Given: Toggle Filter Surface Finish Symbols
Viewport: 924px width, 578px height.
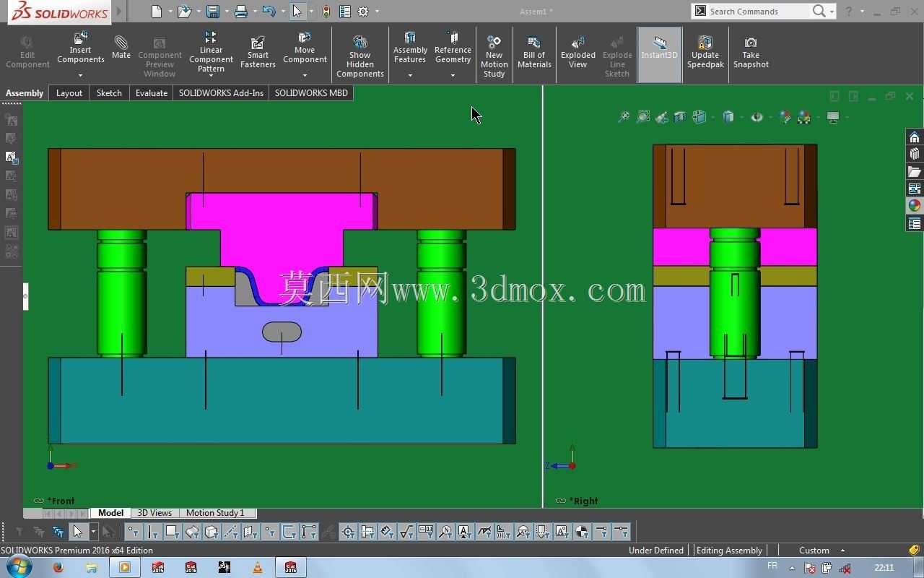Looking at the screenshot, I should click(406, 532).
